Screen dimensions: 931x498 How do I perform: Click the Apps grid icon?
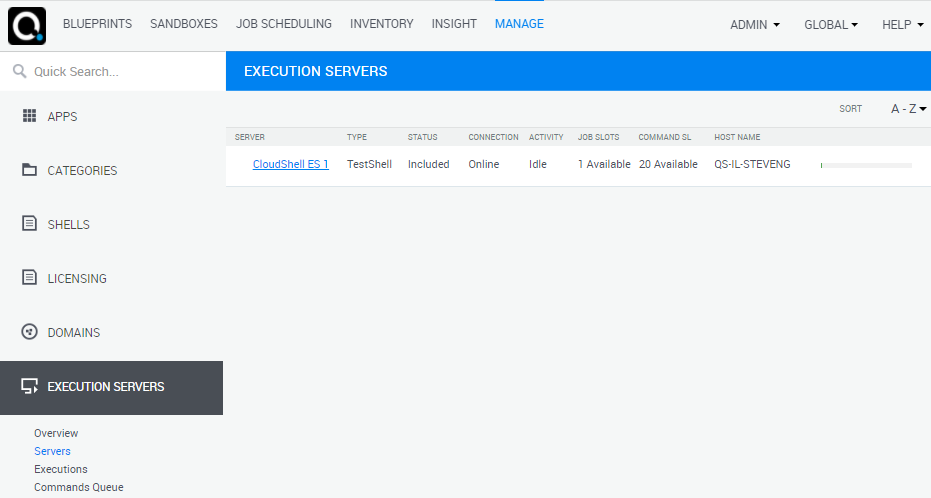pyautogui.click(x=29, y=116)
